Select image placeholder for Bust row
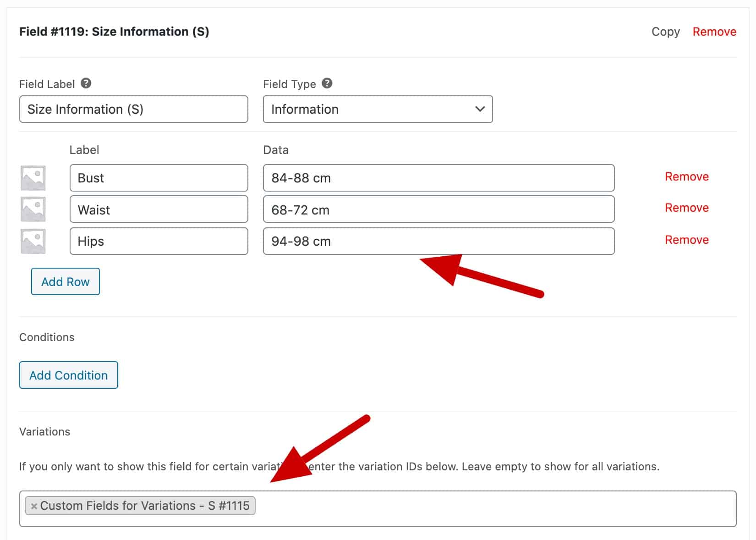This screenshot has height=540, width=756. 33,178
